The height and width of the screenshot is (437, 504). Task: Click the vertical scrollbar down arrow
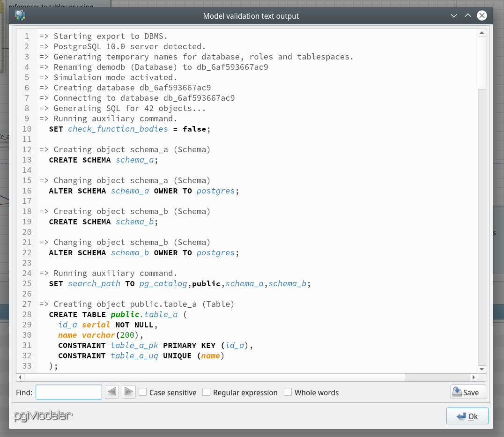tap(482, 368)
